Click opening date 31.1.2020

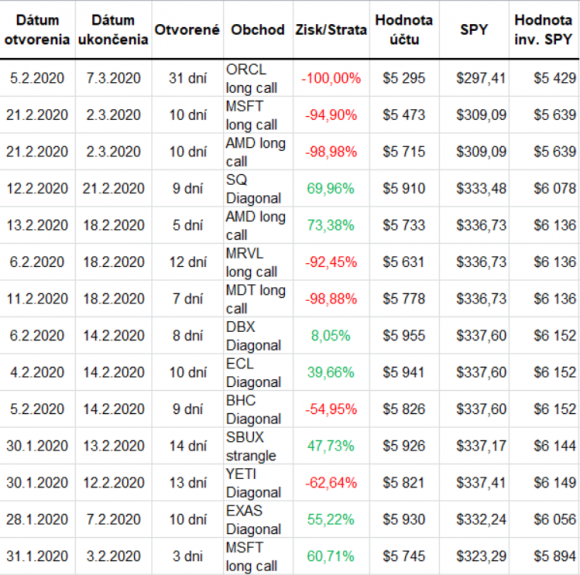(37, 556)
